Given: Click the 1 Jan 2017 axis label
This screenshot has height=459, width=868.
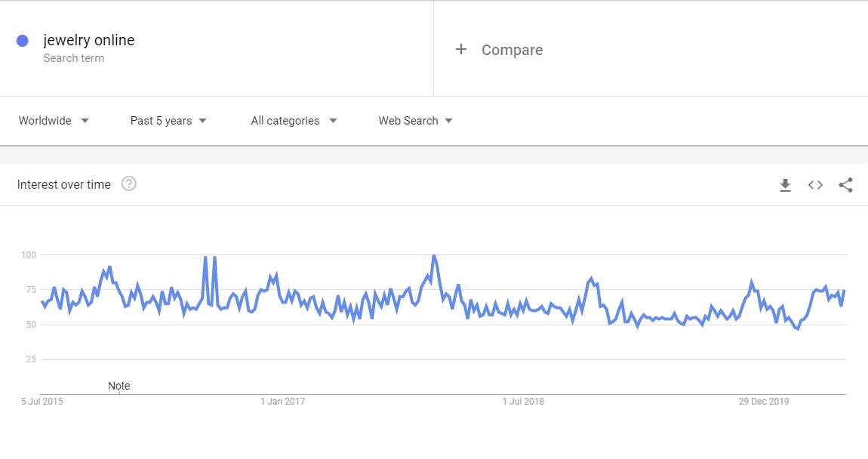Looking at the screenshot, I should click(x=282, y=402).
